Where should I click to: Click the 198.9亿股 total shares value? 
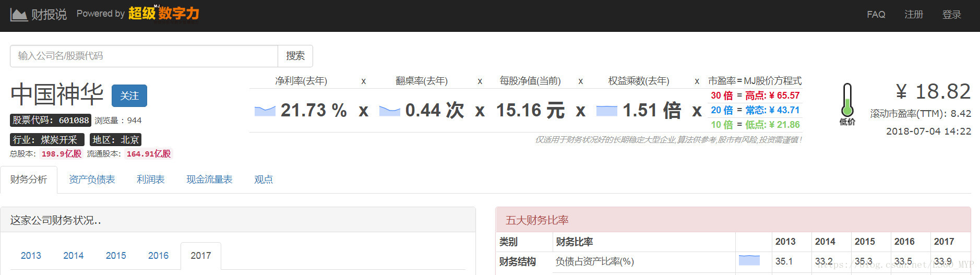[x=62, y=154]
